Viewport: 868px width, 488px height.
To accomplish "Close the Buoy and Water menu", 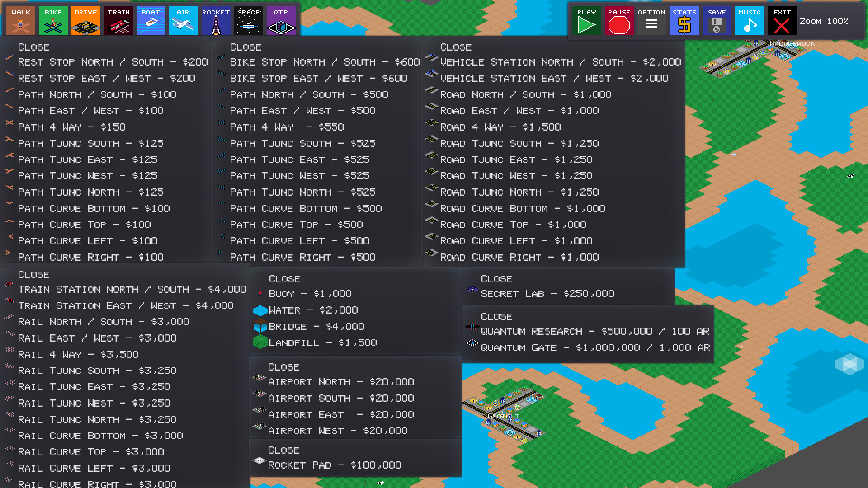I will tap(284, 279).
